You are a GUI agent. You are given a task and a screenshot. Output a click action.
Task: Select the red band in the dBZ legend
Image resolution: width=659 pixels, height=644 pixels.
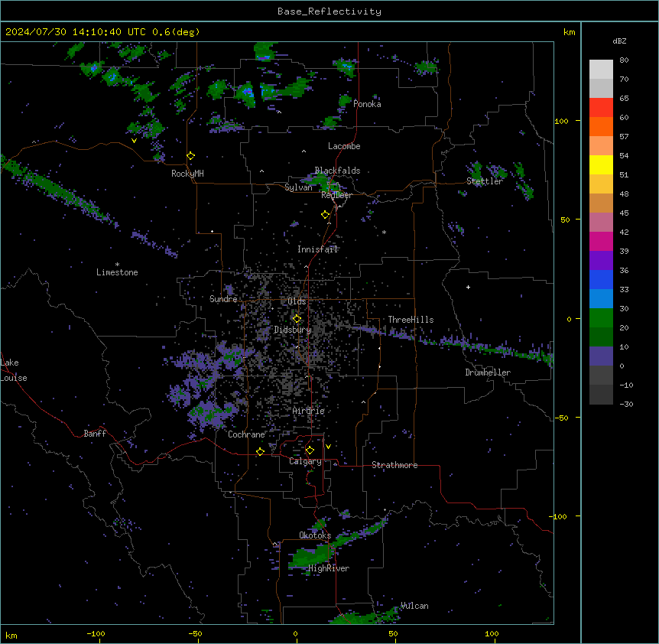[601, 107]
